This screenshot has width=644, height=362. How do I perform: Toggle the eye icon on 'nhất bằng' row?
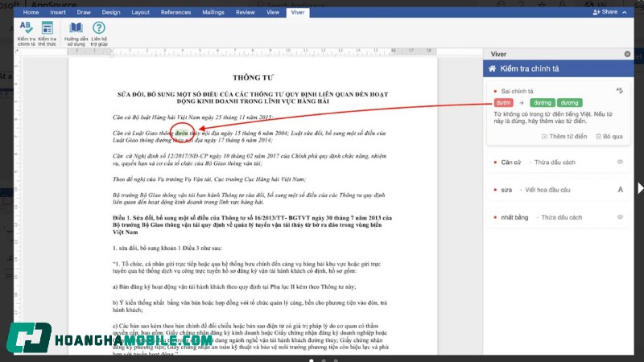(x=620, y=217)
